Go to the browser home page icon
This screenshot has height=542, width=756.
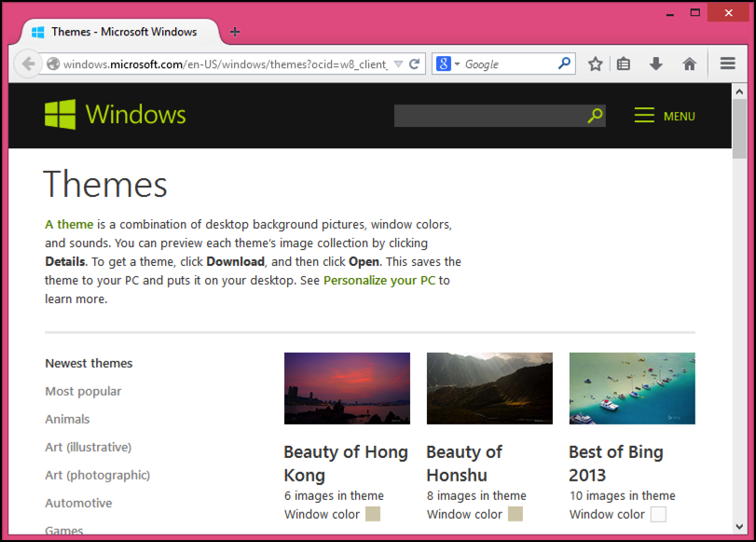690,63
